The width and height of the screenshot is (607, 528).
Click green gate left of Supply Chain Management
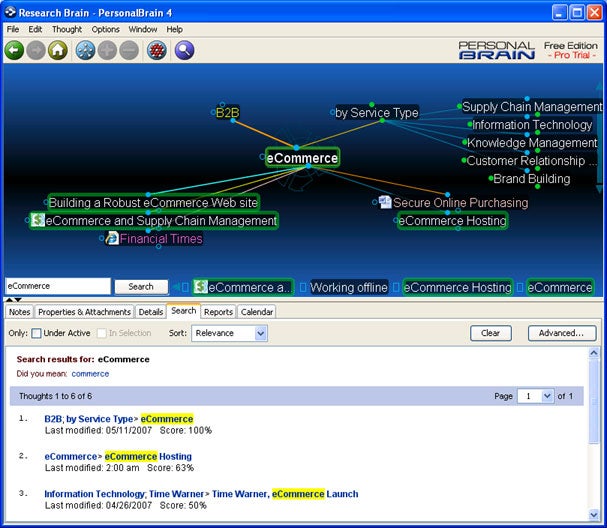(x=459, y=106)
